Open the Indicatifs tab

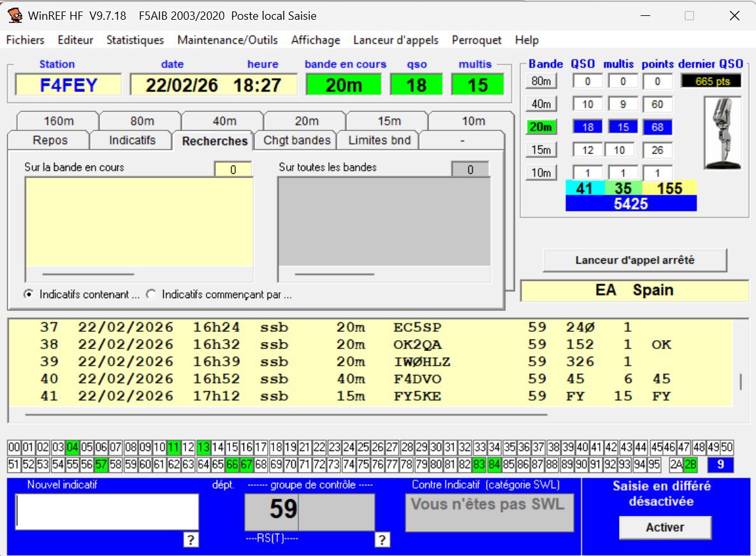click(132, 140)
